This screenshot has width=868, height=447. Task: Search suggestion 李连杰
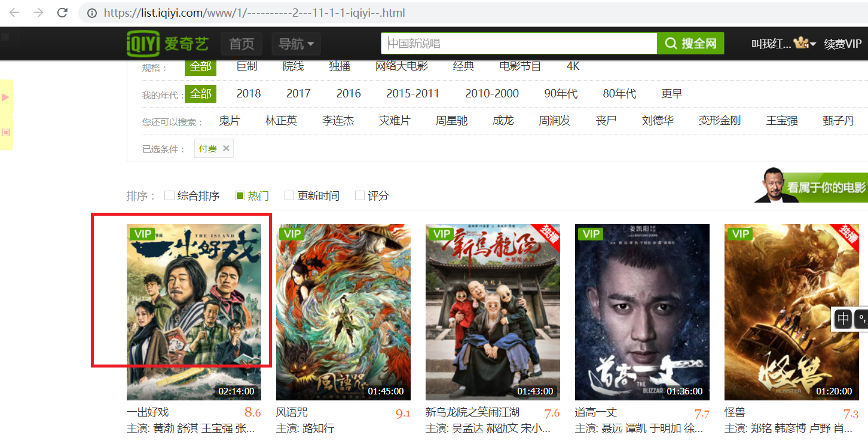point(338,121)
